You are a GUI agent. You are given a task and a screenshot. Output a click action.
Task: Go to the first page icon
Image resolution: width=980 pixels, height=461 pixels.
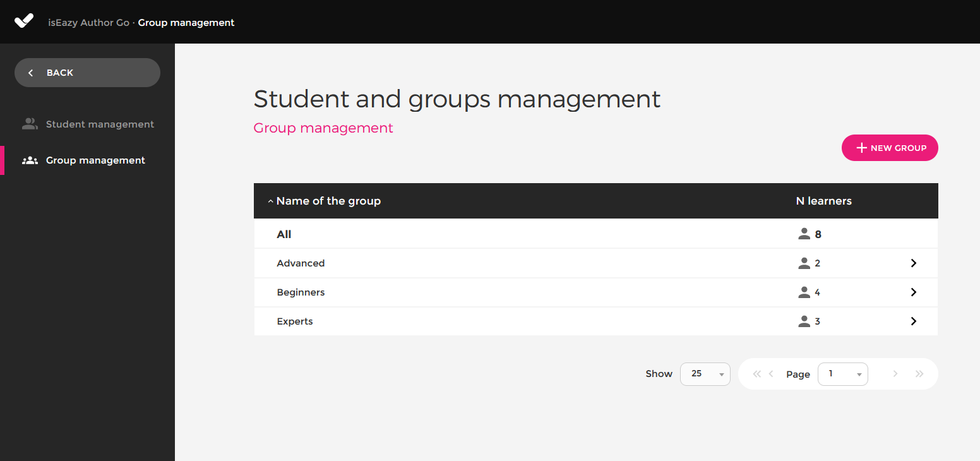coord(757,374)
